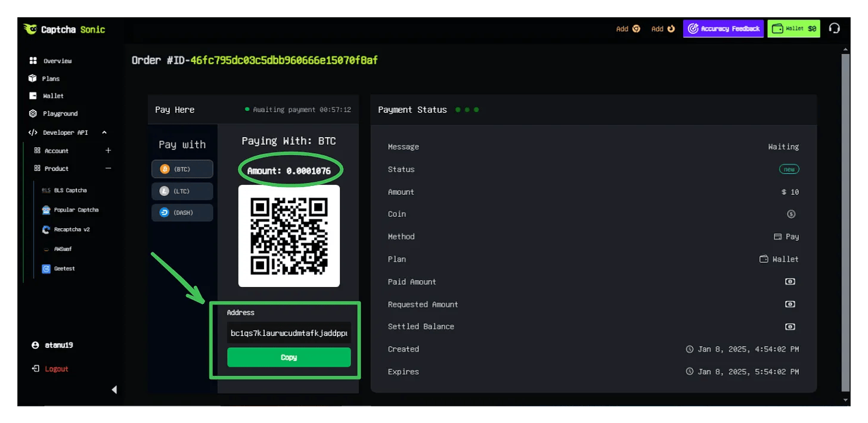Screen dimensions: 868x423
Task: Go to Overview in sidebar
Action: (x=57, y=61)
